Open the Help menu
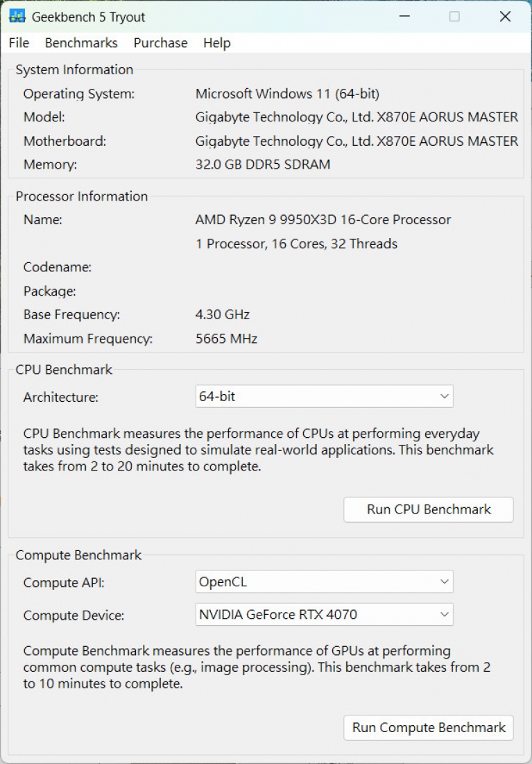This screenshot has width=532, height=764. click(216, 43)
